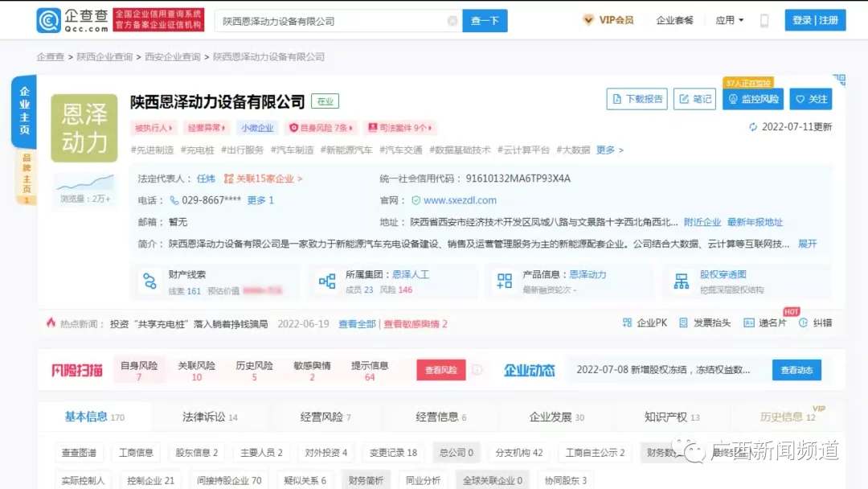Image resolution: width=868 pixels, height=489 pixels.
Task: Open 附近企业 link
Action: 702,222
